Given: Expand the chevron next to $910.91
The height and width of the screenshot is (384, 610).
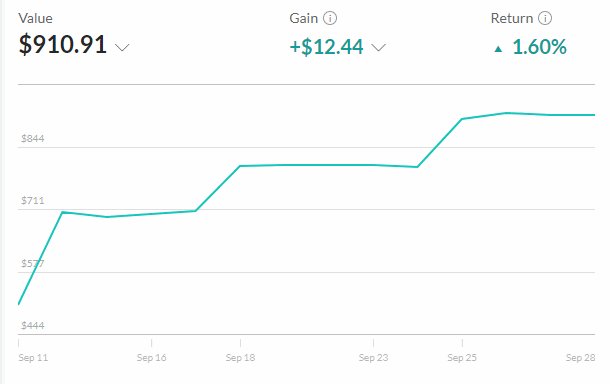Looking at the screenshot, I should (x=122, y=47).
